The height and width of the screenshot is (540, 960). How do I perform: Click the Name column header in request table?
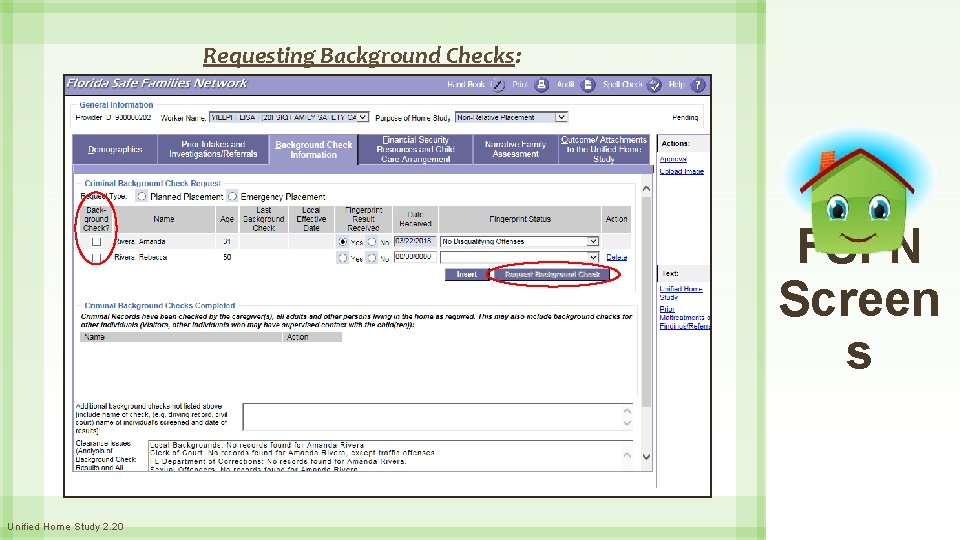point(163,219)
